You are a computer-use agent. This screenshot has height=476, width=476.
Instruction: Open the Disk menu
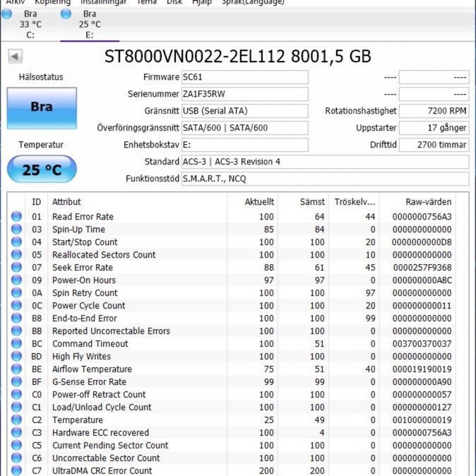[174, 2]
